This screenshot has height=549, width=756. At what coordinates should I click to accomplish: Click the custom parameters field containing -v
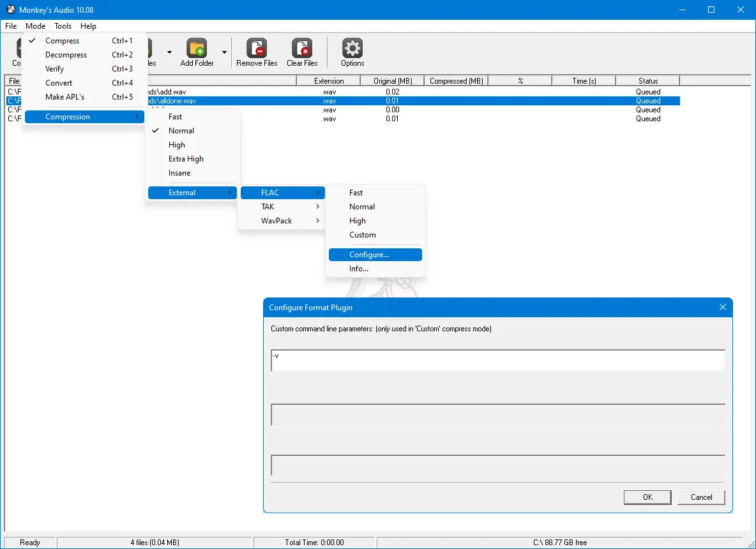click(x=498, y=361)
